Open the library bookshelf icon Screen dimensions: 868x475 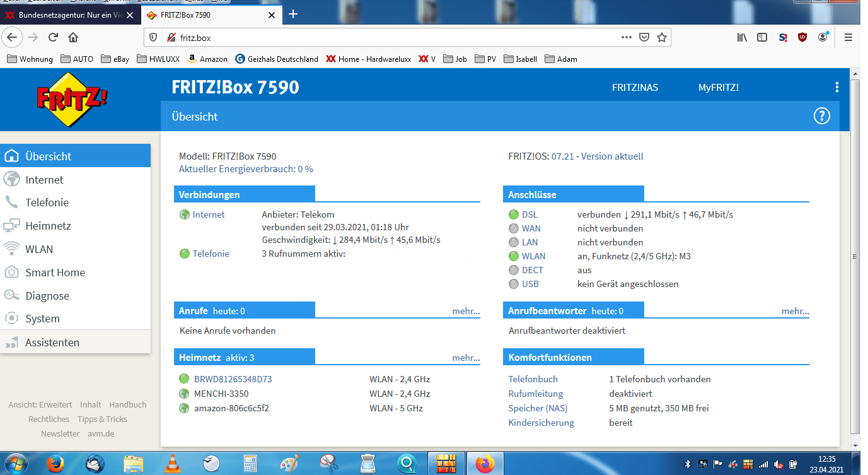742,37
